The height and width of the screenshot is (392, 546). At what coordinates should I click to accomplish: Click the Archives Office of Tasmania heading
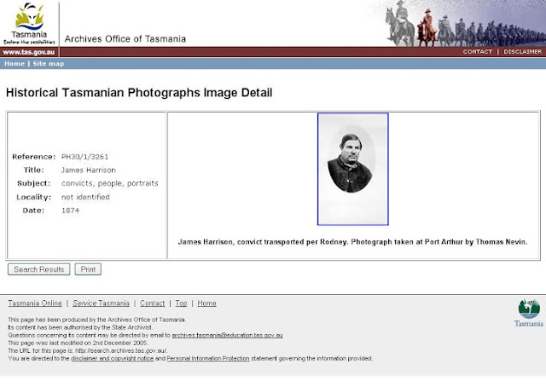coord(125,39)
